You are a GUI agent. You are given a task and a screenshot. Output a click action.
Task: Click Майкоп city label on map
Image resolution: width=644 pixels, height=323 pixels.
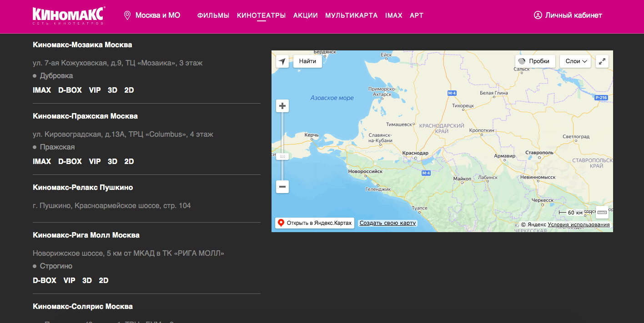tap(462, 179)
